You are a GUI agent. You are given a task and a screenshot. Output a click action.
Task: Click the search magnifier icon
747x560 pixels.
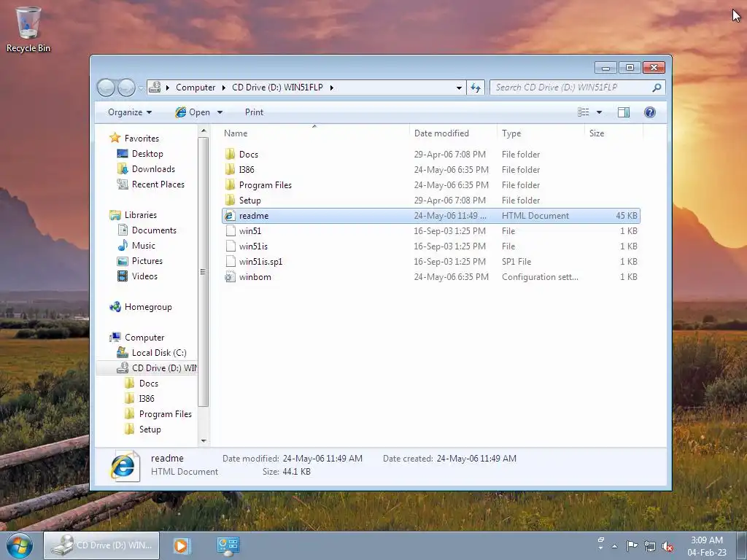click(x=657, y=87)
